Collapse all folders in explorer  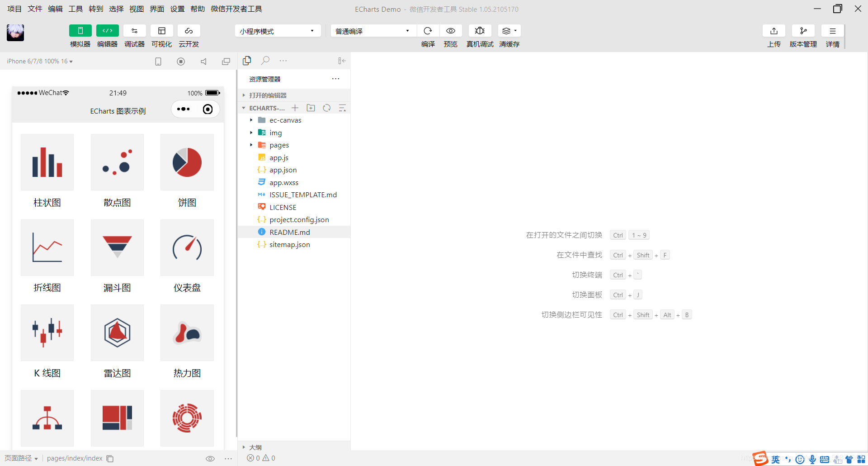[x=342, y=108]
